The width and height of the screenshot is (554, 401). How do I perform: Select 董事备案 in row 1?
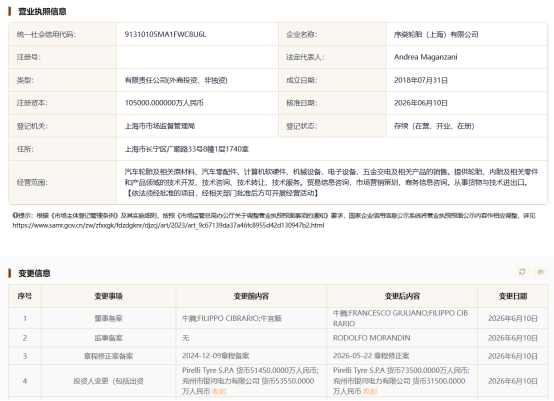tap(108, 318)
